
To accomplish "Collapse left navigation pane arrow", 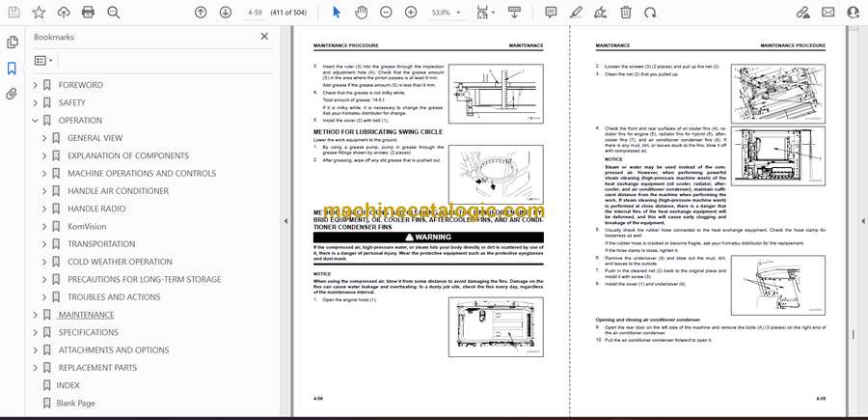I will coord(286,221).
